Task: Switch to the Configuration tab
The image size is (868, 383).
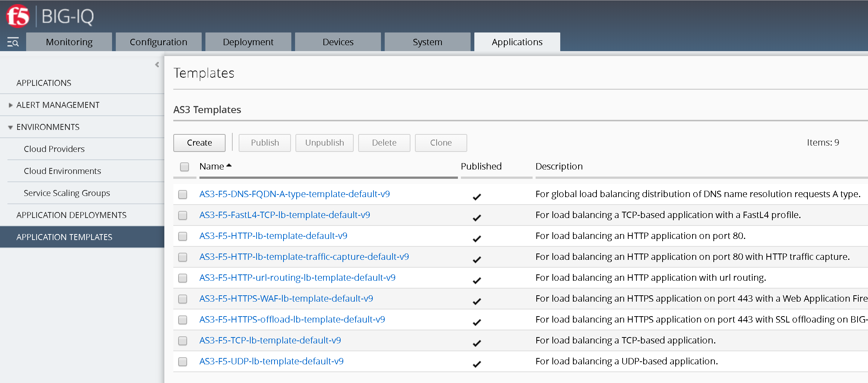Action: pos(158,42)
